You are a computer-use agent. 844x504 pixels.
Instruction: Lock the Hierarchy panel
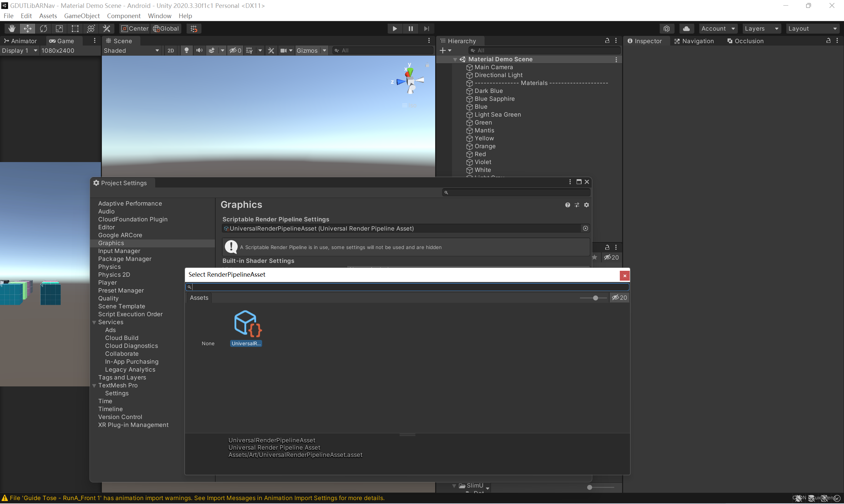pyautogui.click(x=607, y=41)
